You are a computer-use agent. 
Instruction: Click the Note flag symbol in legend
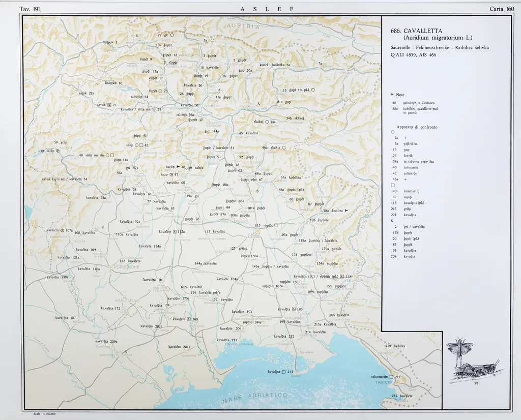(392, 95)
